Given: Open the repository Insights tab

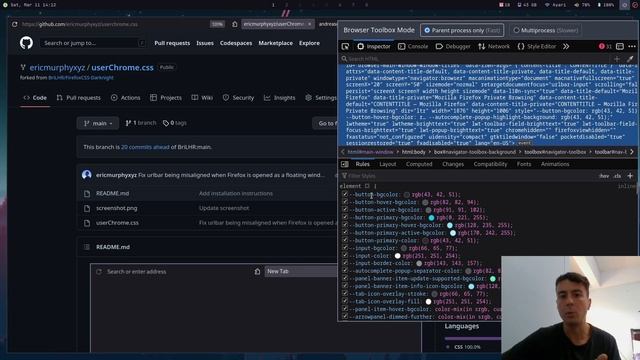Looking at the screenshot, I should click(x=280, y=98).
